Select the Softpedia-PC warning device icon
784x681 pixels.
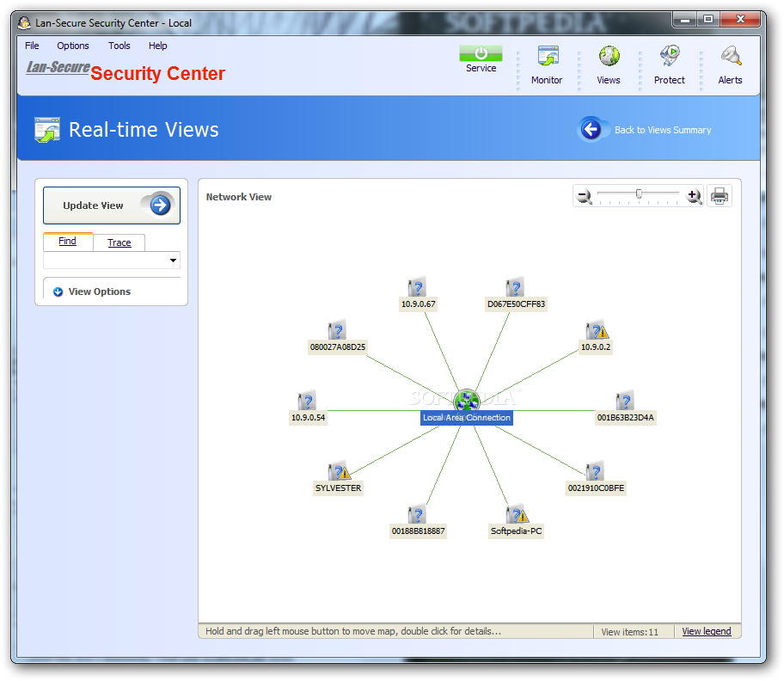pyautogui.click(x=517, y=514)
